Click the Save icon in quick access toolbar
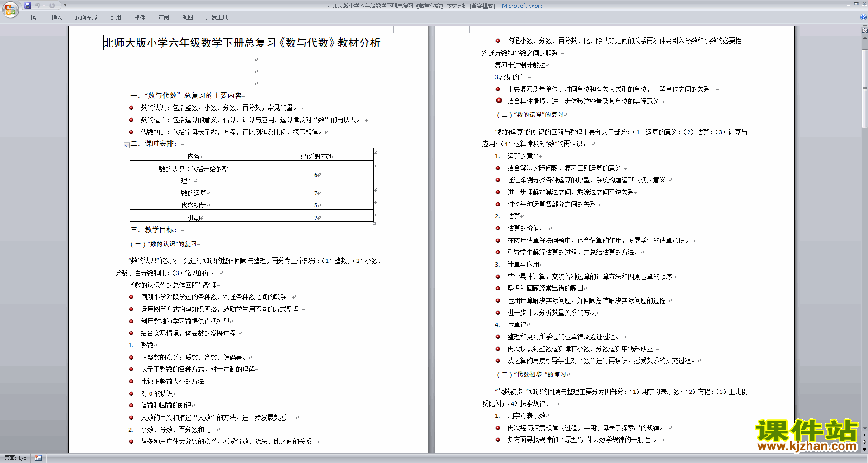868x463 pixels. [28, 5]
